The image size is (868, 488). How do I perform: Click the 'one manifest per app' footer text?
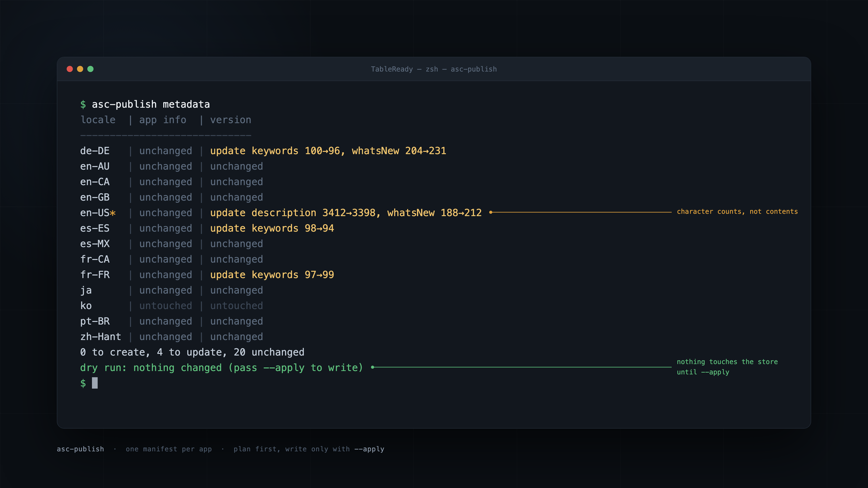coord(168,449)
